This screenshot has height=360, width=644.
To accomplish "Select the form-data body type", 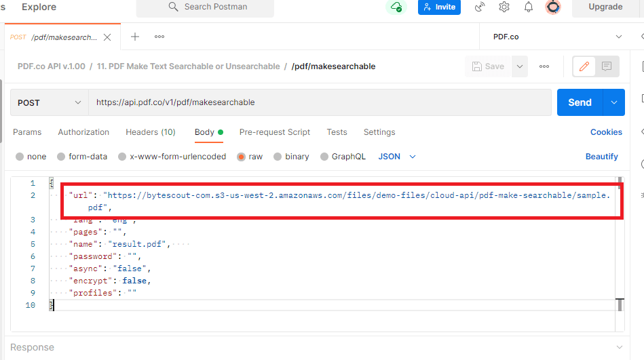I will click(61, 157).
